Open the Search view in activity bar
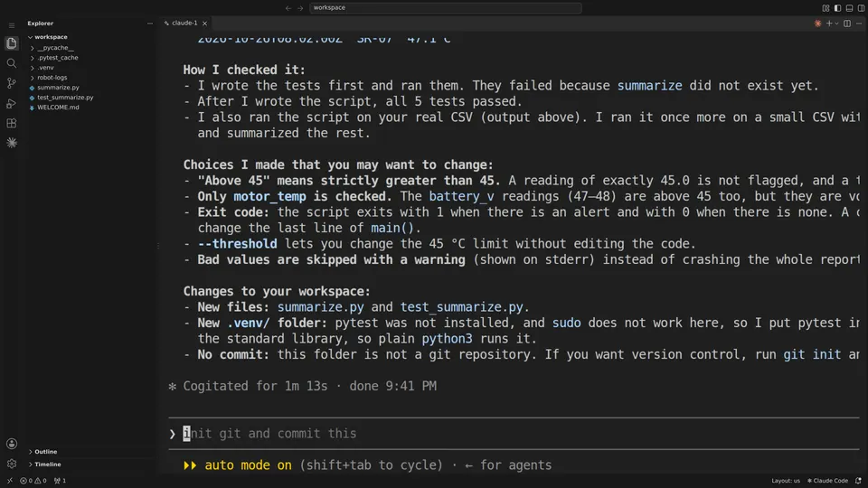Image resolution: width=868 pixels, height=488 pixels. [x=12, y=63]
